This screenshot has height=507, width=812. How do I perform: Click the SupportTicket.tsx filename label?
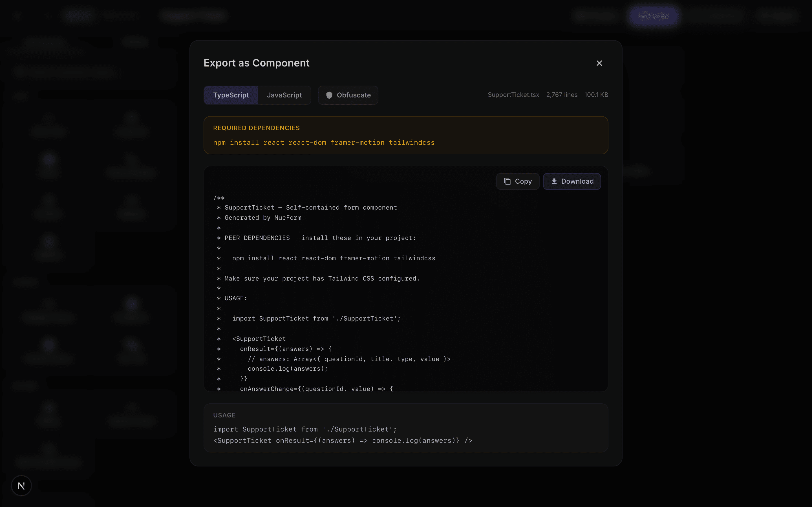(x=513, y=95)
